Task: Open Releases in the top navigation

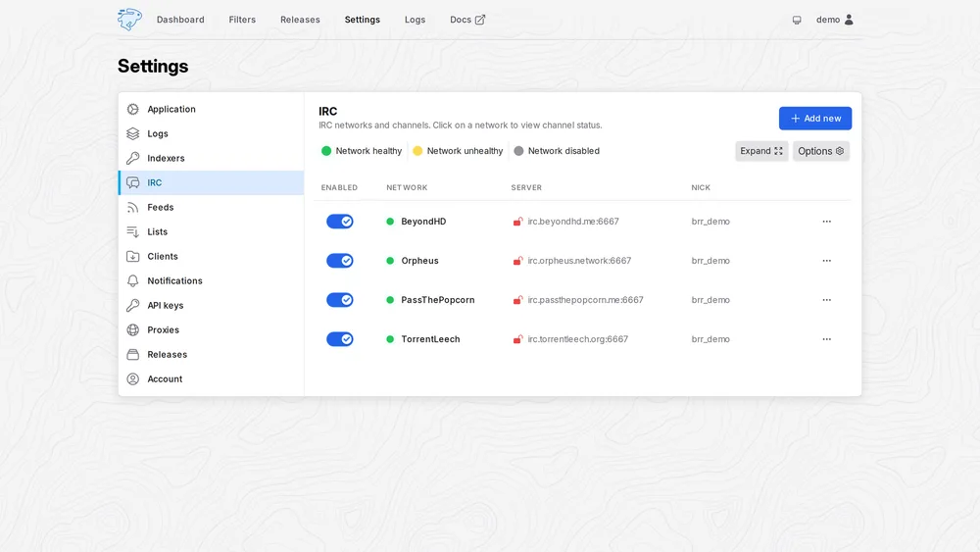Action: click(300, 20)
